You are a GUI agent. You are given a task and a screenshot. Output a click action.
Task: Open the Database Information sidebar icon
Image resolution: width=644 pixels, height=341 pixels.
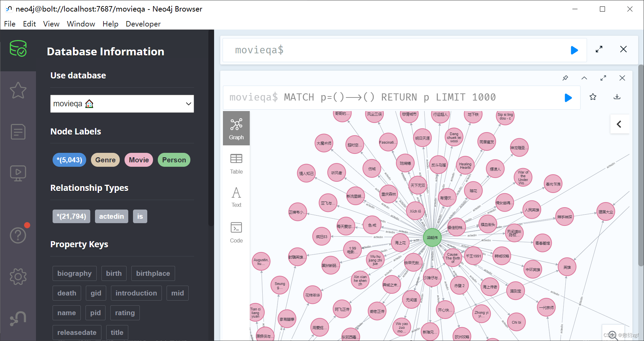pos(18,49)
